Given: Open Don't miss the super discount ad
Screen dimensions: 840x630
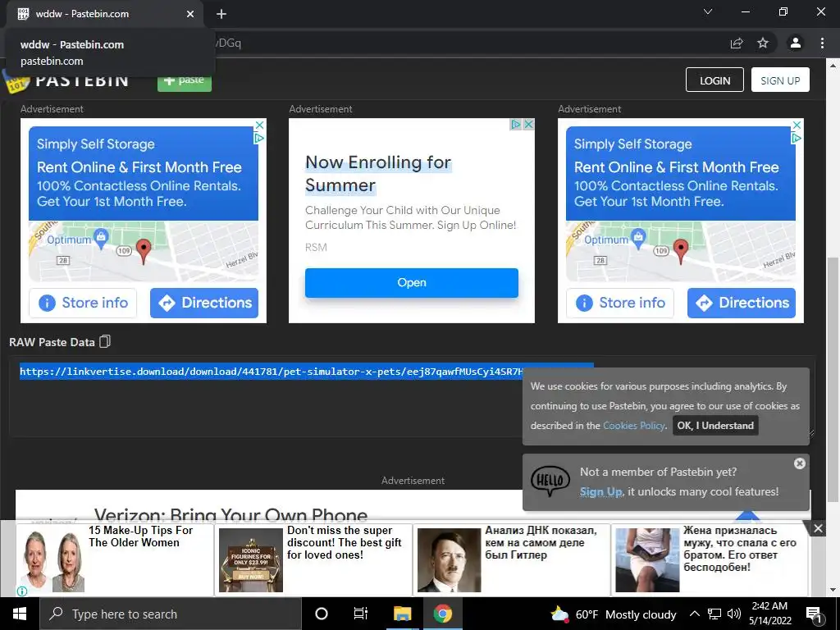Looking at the screenshot, I should 344,542.
